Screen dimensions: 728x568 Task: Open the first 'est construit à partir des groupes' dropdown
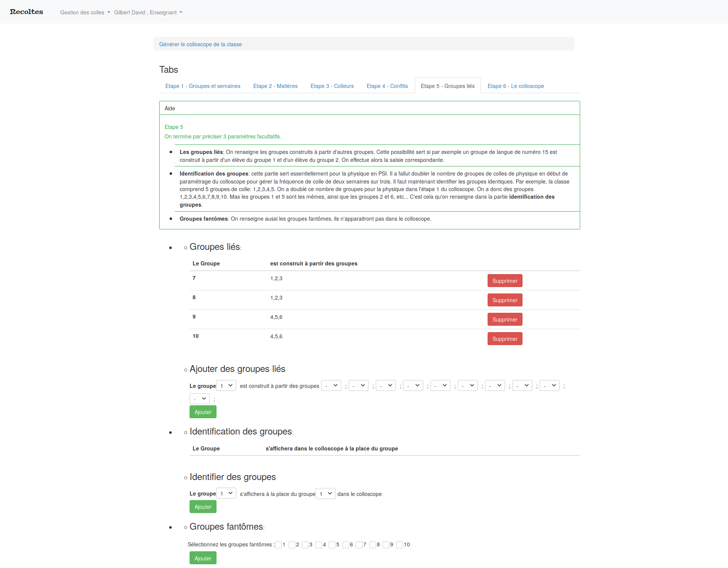[331, 386]
